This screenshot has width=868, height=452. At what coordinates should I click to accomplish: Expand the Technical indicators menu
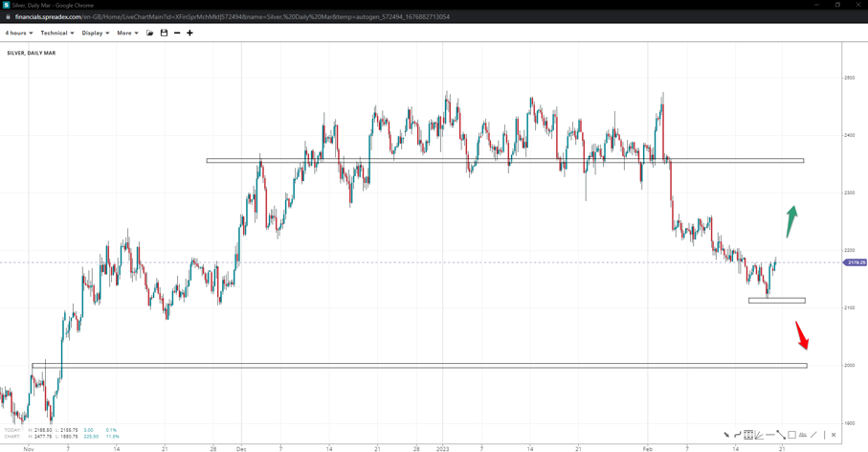point(56,34)
